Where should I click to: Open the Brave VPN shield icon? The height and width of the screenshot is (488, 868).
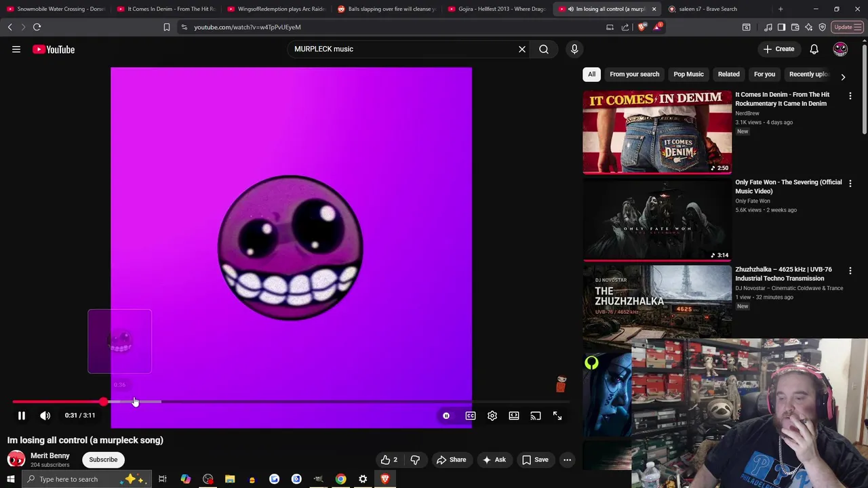(822, 27)
